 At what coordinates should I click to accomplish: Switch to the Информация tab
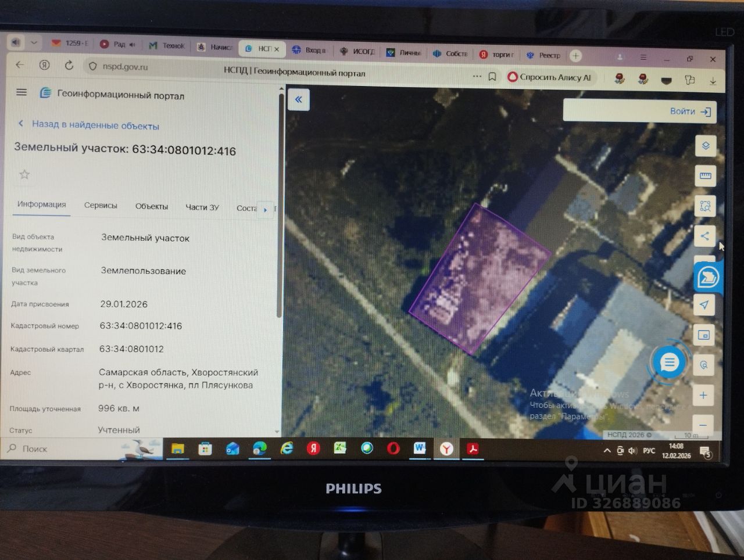[41, 204]
